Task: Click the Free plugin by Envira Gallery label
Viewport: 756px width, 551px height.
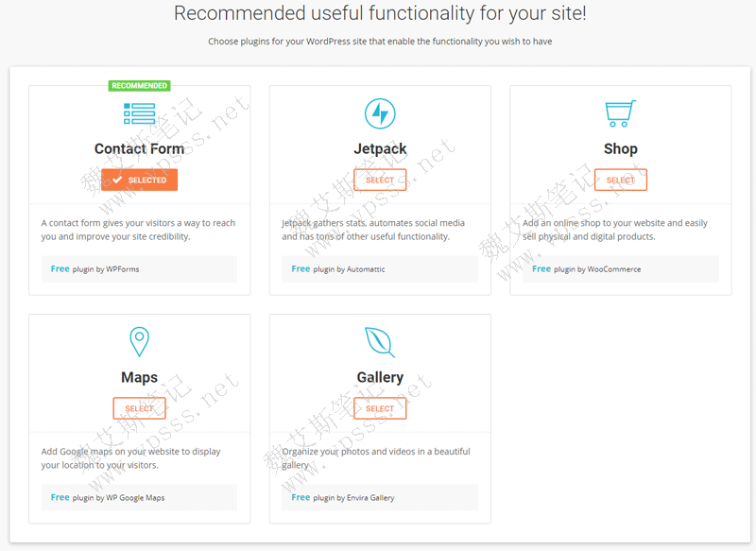Action: point(343,497)
